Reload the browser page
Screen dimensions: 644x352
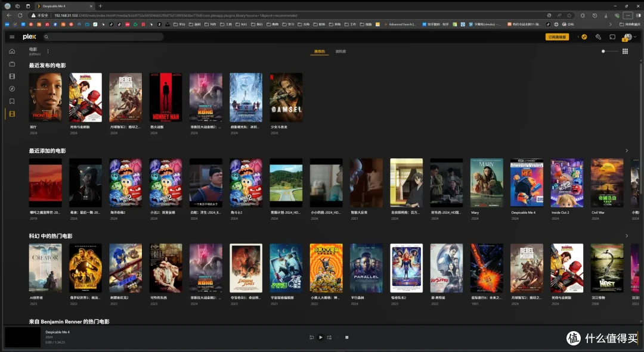pos(20,15)
